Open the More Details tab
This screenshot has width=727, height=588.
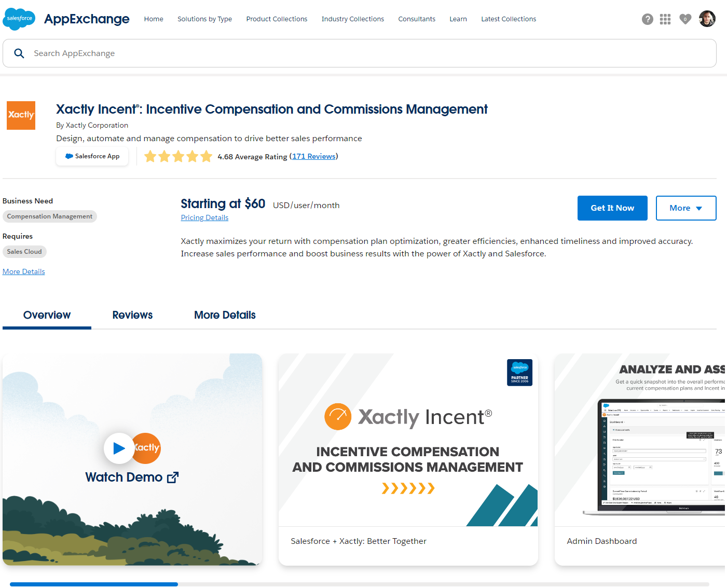click(225, 315)
